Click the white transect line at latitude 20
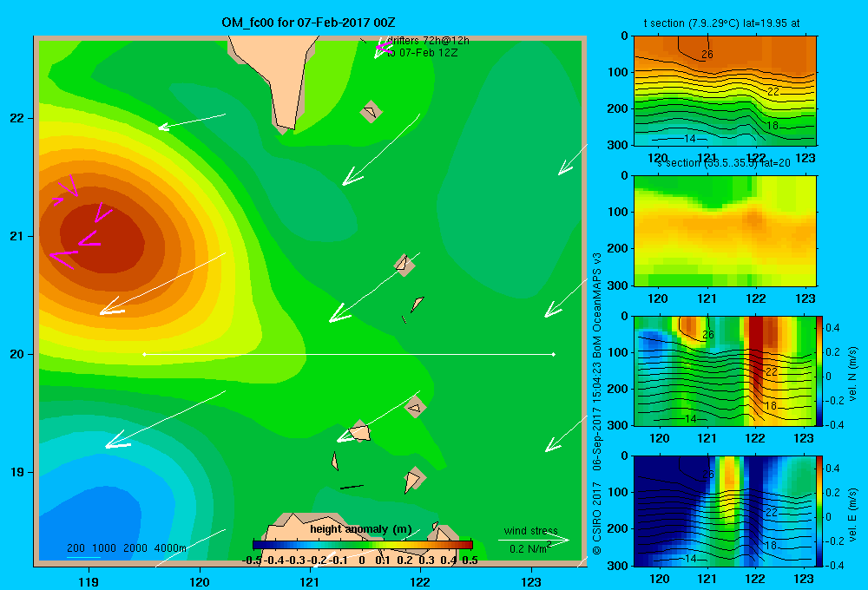The image size is (868, 590). (349, 354)
